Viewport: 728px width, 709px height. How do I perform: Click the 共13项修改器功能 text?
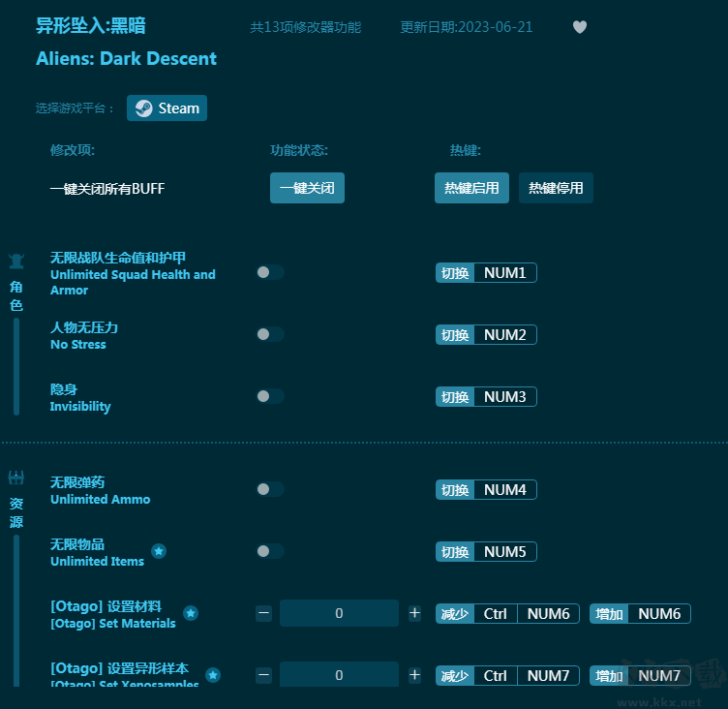[x=306, y=27]
